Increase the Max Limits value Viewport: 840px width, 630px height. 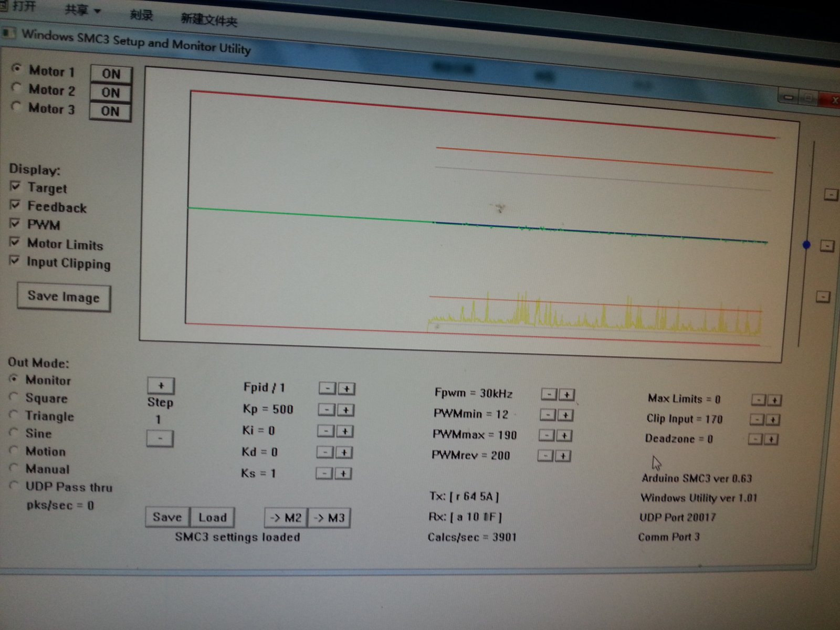click(774, 401)
